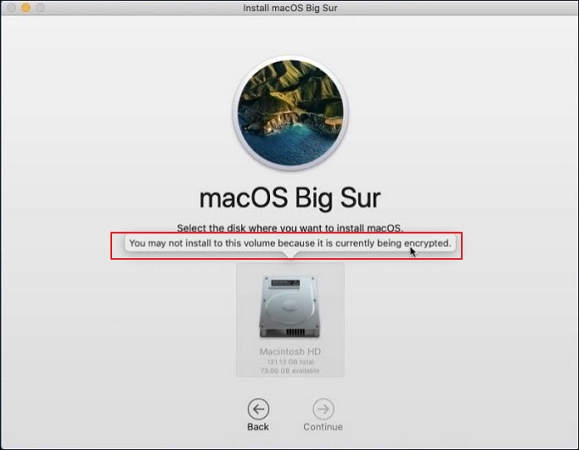
Task: Click the Select the disk instruction text
Action: [290, 228]
